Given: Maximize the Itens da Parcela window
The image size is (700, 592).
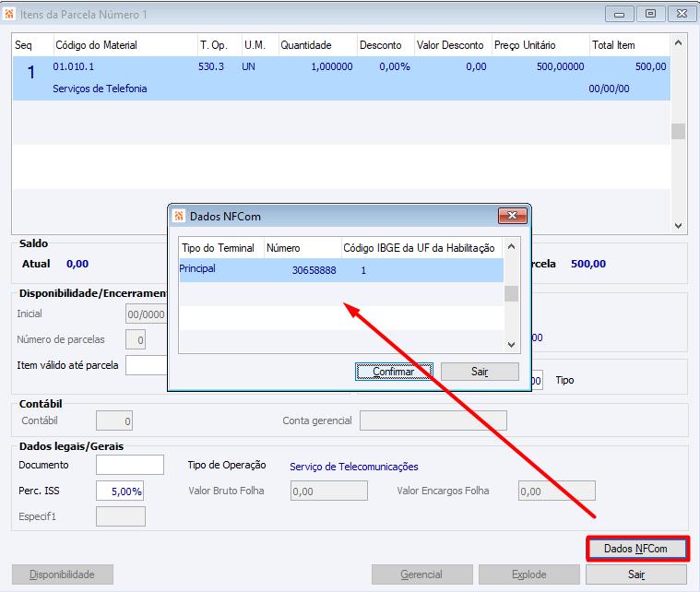Looking at the screenshot, I should point(650,14).
